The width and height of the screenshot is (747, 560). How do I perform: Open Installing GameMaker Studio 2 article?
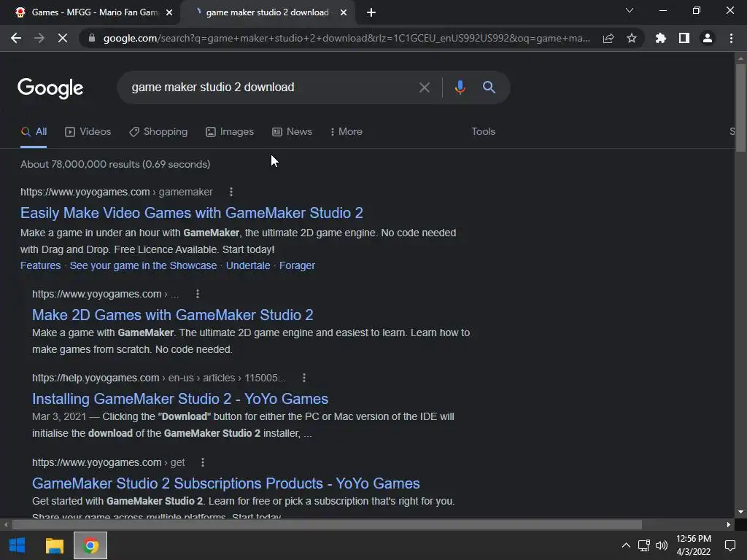180,399
